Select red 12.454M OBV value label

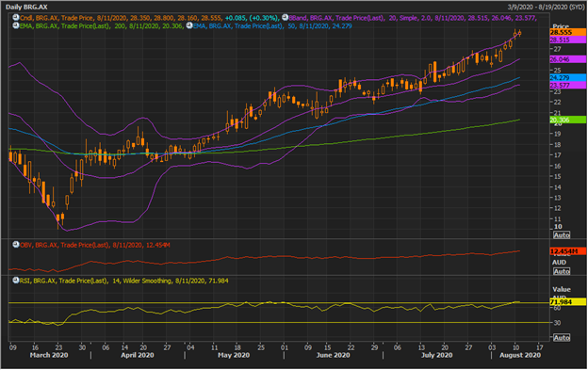(568, 251)
